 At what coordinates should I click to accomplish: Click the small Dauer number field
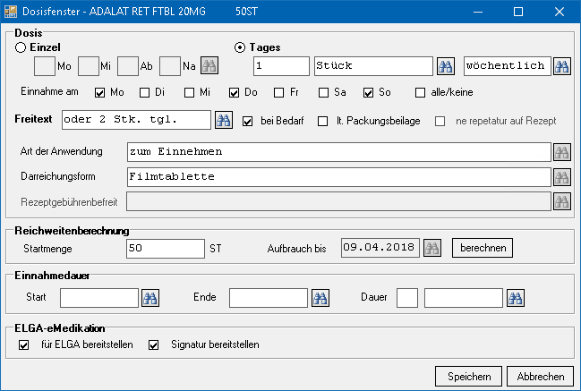407,298
